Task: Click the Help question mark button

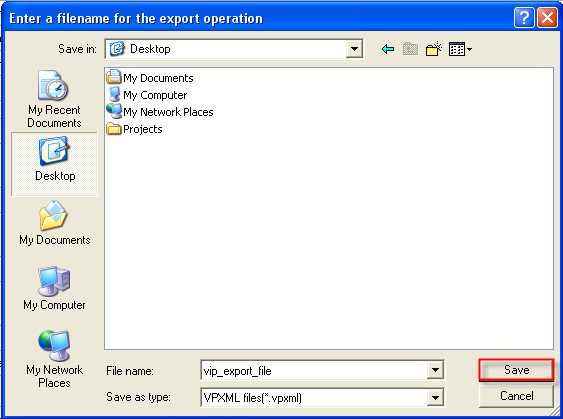Action: point(524,17)
